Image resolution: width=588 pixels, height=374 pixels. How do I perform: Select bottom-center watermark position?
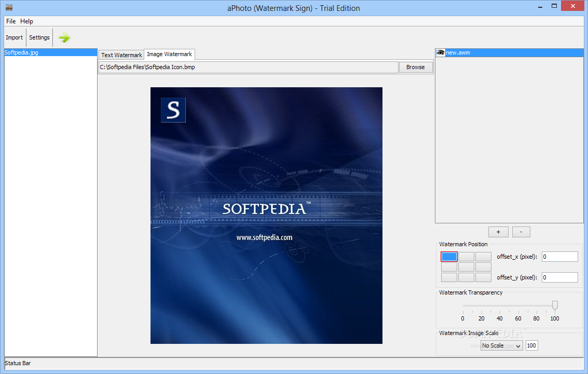point(466,277)
